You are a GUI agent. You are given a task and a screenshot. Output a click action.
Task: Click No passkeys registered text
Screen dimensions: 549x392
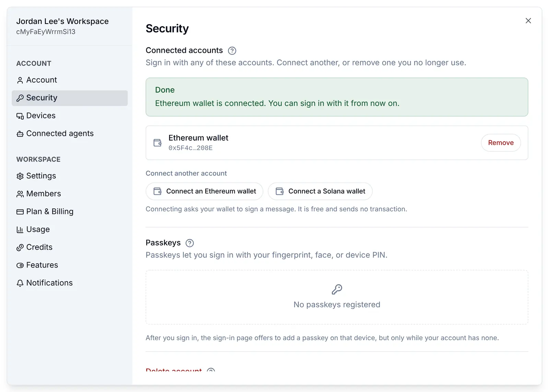[x=337, y=305]
